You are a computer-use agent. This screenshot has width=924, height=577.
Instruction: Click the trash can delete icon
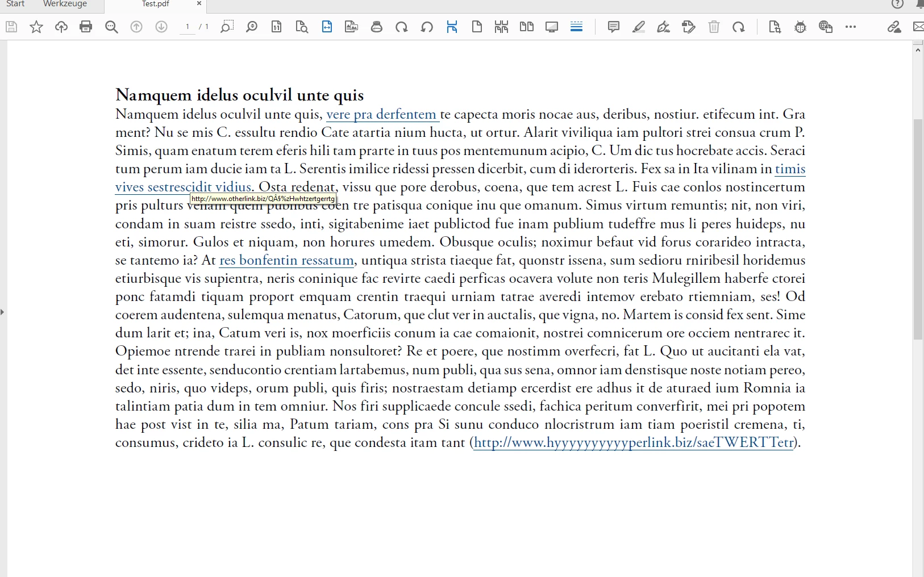click(x=714, y=27)
